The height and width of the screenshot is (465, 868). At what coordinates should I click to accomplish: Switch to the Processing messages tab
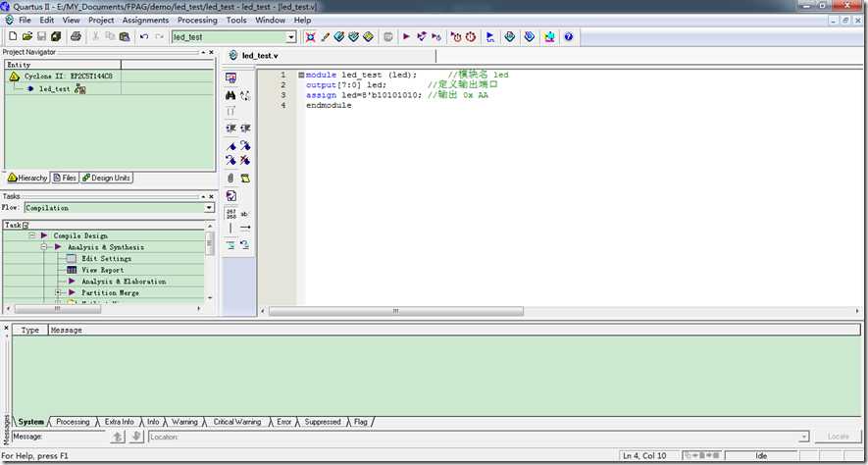[73, 422]
